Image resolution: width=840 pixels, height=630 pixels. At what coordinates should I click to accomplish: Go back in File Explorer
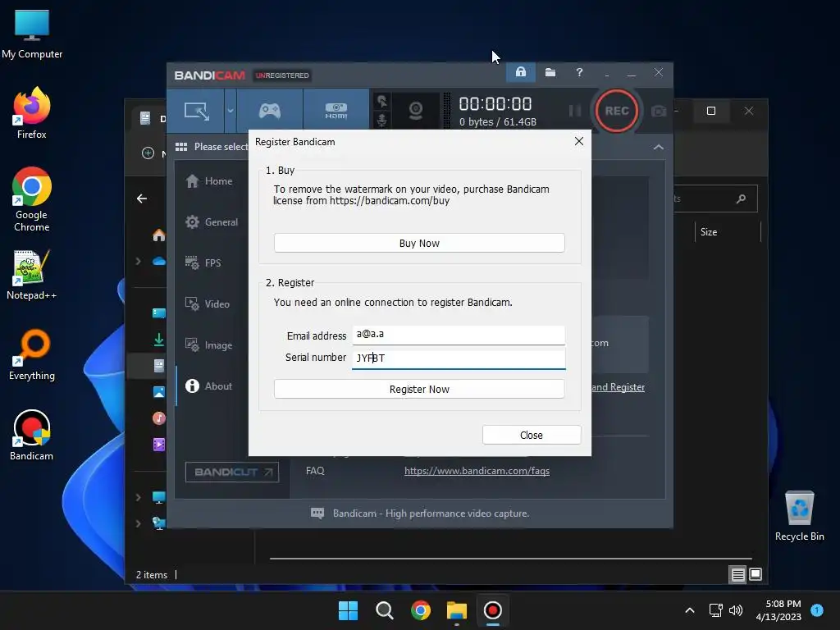tap(142, 199)
